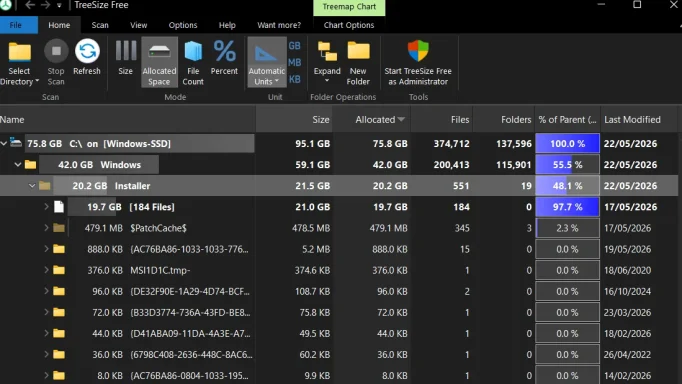Select the {B33D3774-736A-43FD-BE8 row name
Screen dimensions: 682x384
(190, 312)
